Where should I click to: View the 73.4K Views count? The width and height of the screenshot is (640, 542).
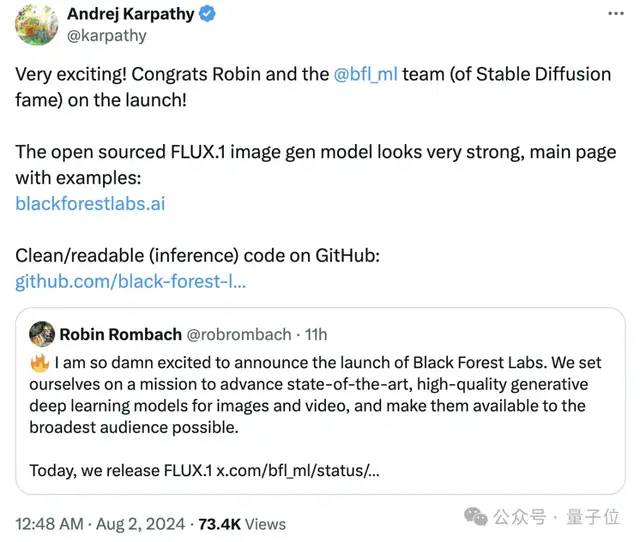(x=242, y=524)
